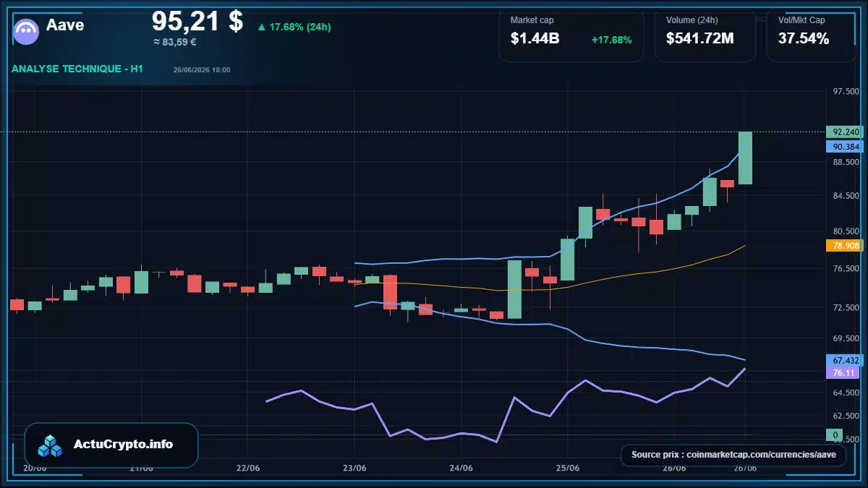
Task: Click the 95,21 $ price value
Action: pyautogui.click(x=197, y=20)
